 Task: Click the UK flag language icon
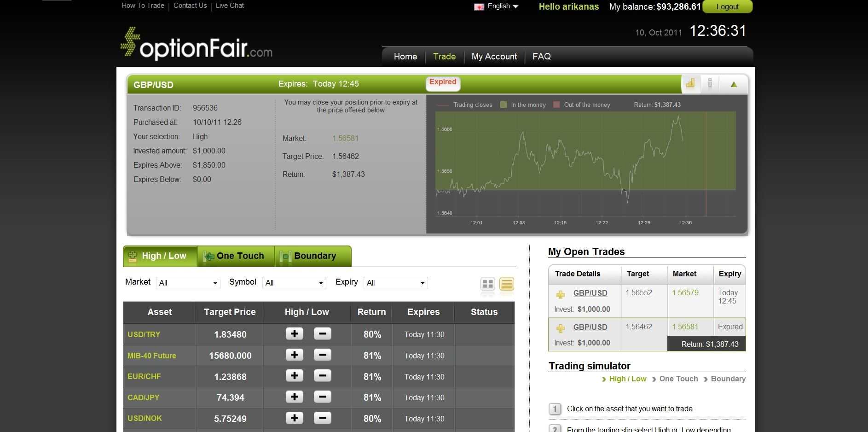point(479,6)
